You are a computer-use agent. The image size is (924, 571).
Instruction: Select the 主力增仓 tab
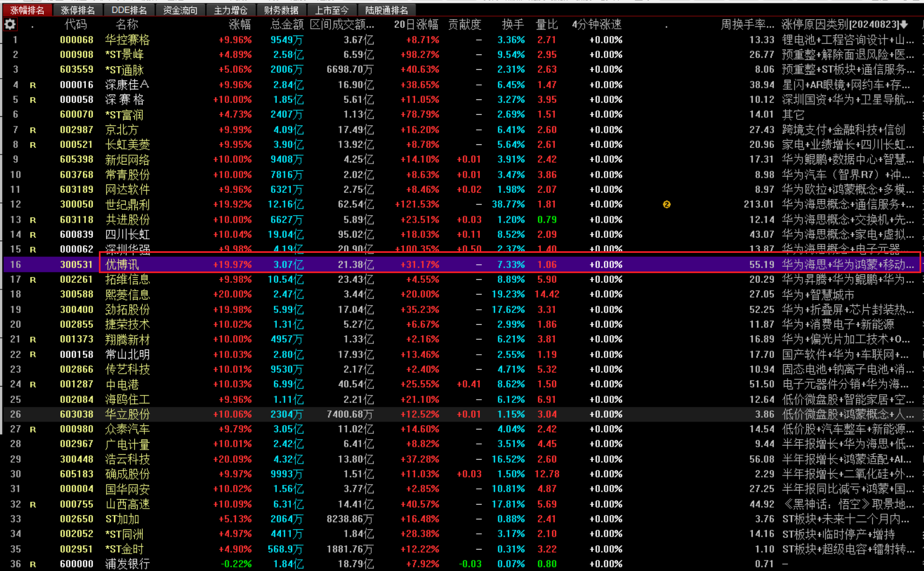(x=231, y=10)
